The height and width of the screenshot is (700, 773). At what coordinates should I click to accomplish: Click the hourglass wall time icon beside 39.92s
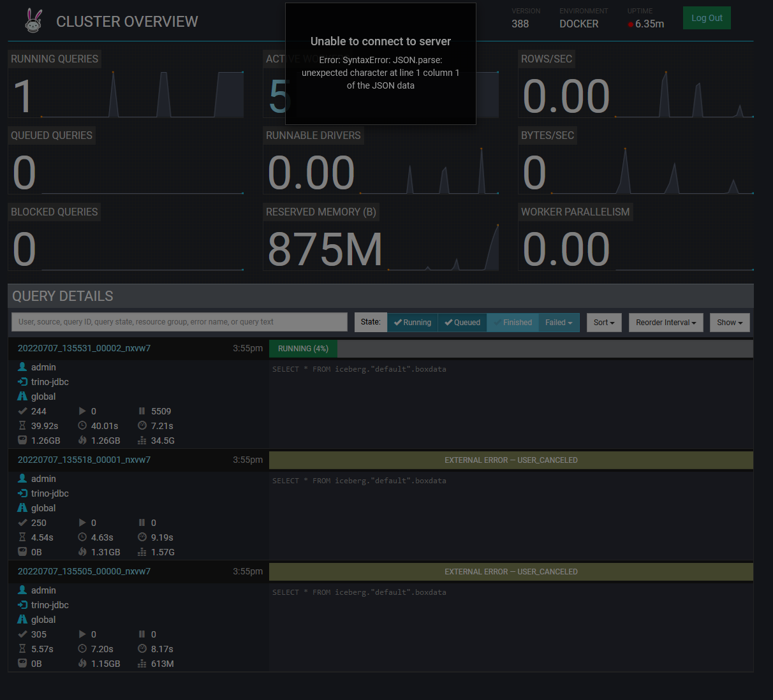click(22, 425)
